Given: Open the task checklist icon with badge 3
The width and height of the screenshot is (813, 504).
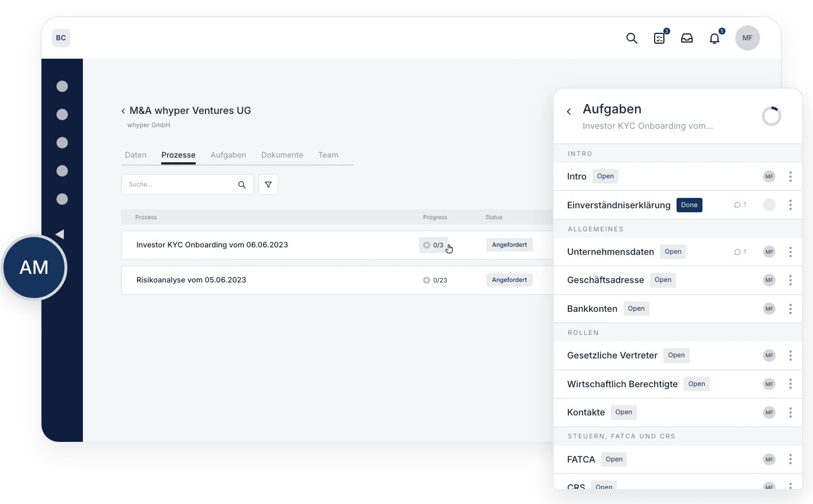Looking at the screenshot, I should (660, 38).
